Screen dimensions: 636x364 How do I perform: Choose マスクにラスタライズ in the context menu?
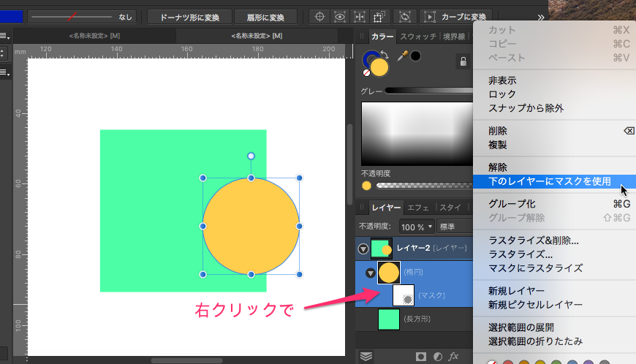click(x=535, y=268)
